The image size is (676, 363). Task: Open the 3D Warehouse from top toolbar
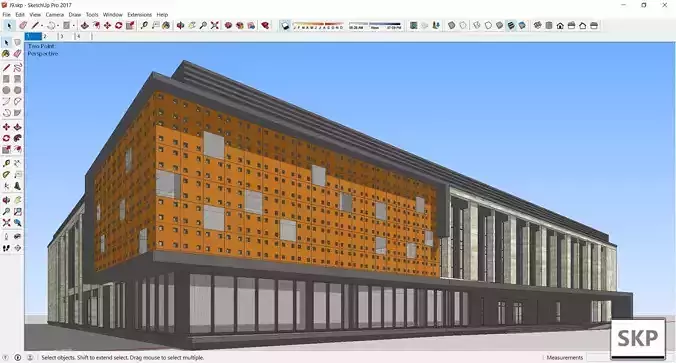click(x=228, y=25)
